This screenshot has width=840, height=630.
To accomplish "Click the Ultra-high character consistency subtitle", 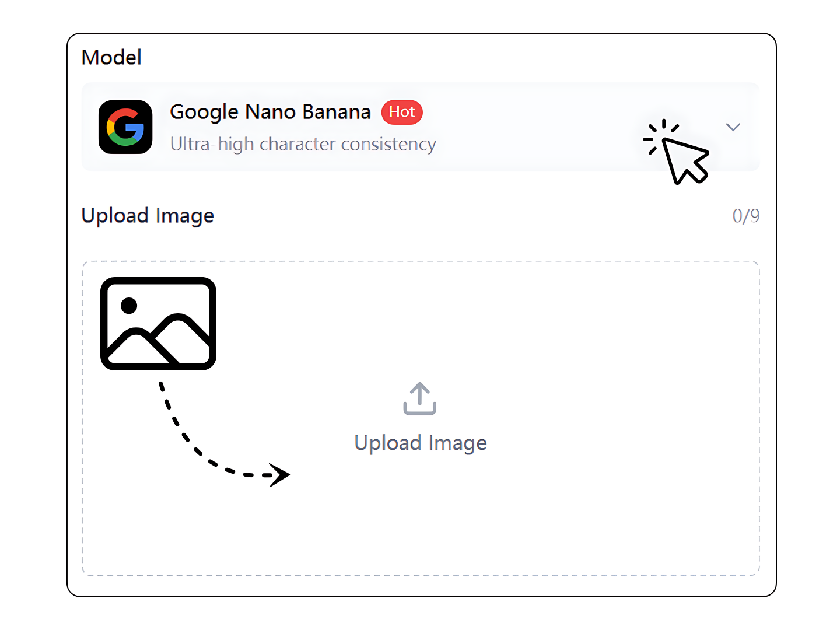I will coord(303,144).
